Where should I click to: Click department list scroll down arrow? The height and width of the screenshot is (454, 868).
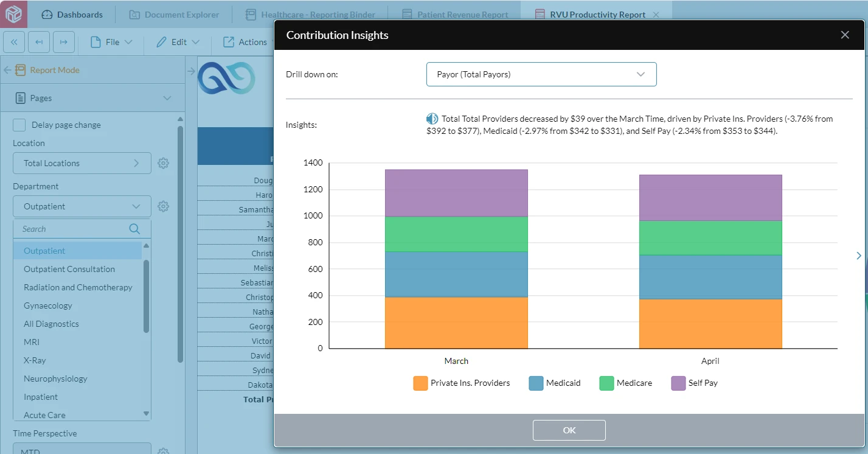click(x=146, y=413)
